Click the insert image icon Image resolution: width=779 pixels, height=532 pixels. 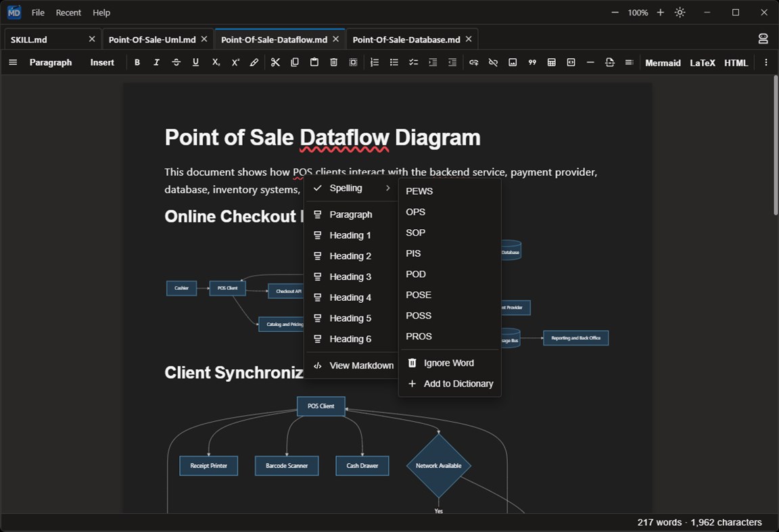click(x=513, y=62)
